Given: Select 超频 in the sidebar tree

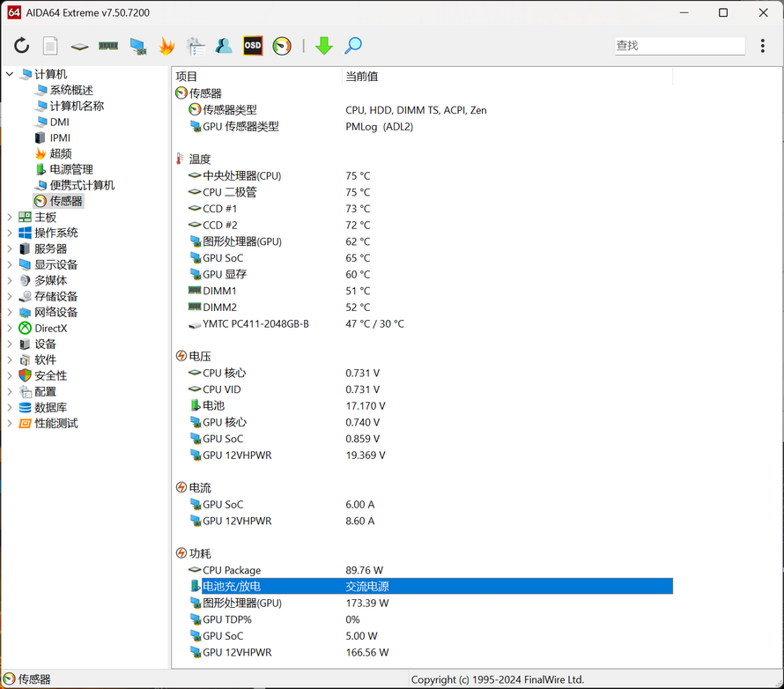Looking at the screenshot, I should click(x=60, y=153).
